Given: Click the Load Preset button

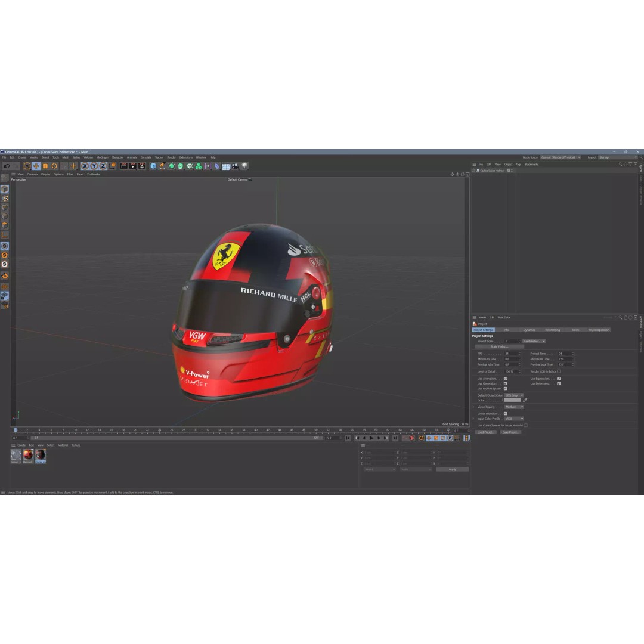Looking at the screenshot, I should point(485,432).
